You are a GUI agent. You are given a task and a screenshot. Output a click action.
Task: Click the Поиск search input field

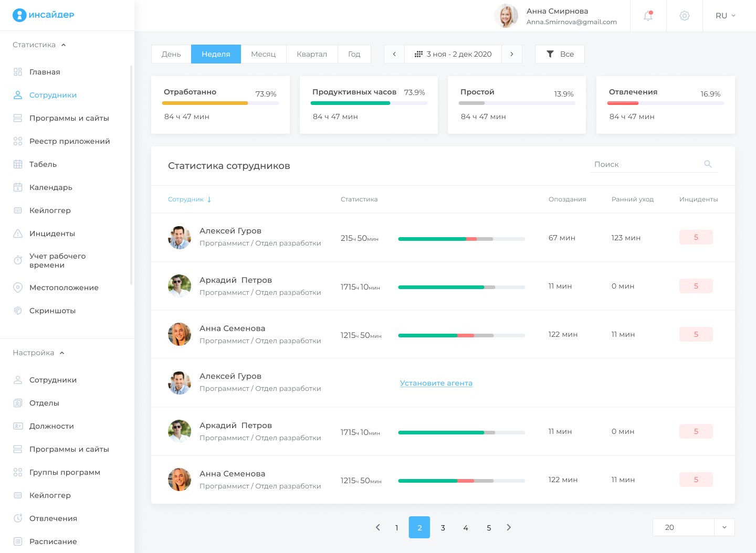[x=646, y=164]
